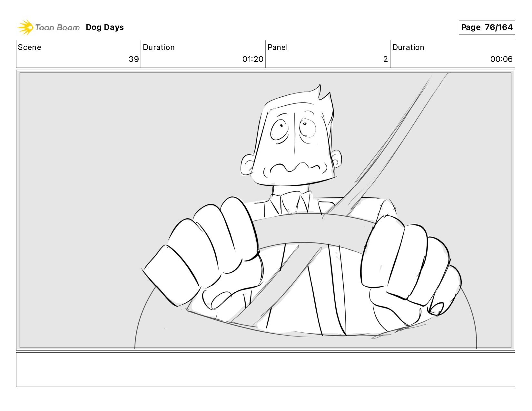Click the 'Dog Days' project title
Image resolution: width=532 pixels, height=411 pixels.
[x=105, y=27]
